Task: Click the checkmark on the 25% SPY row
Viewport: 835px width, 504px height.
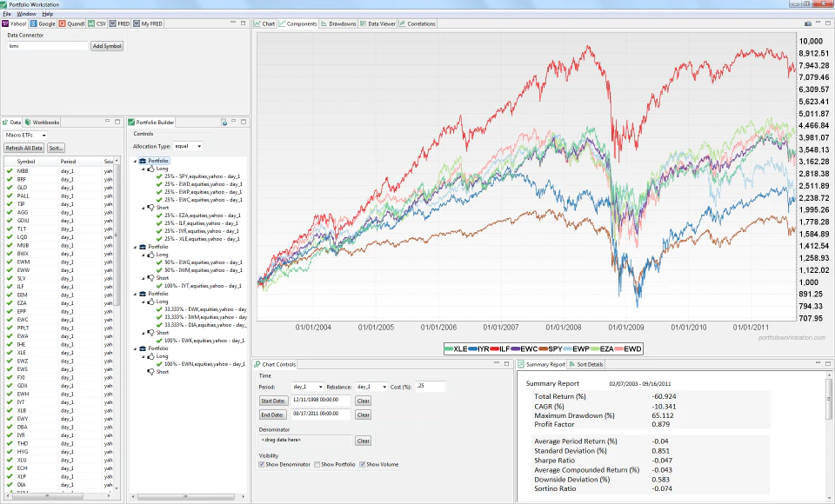Action: tap(159, 176)
